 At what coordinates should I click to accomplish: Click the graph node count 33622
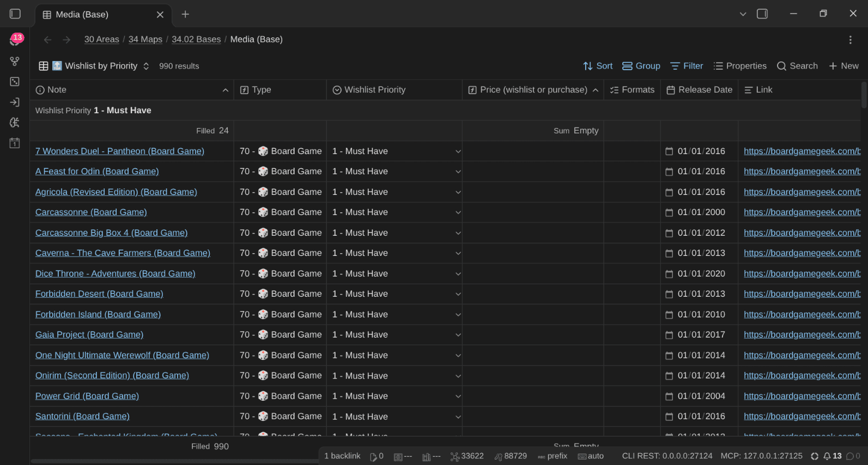(x=467, y=456)
